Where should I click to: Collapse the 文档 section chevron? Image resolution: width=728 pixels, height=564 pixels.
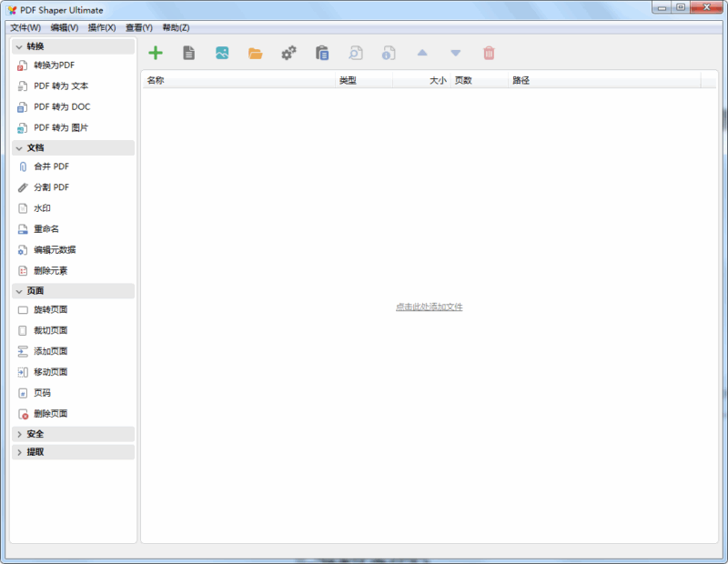[x=19, y=148]
